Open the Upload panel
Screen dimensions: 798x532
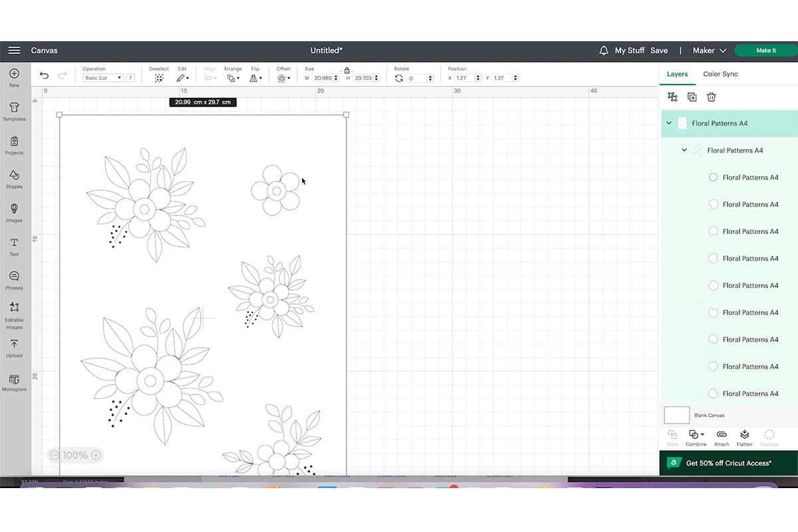tap(14, 346)
